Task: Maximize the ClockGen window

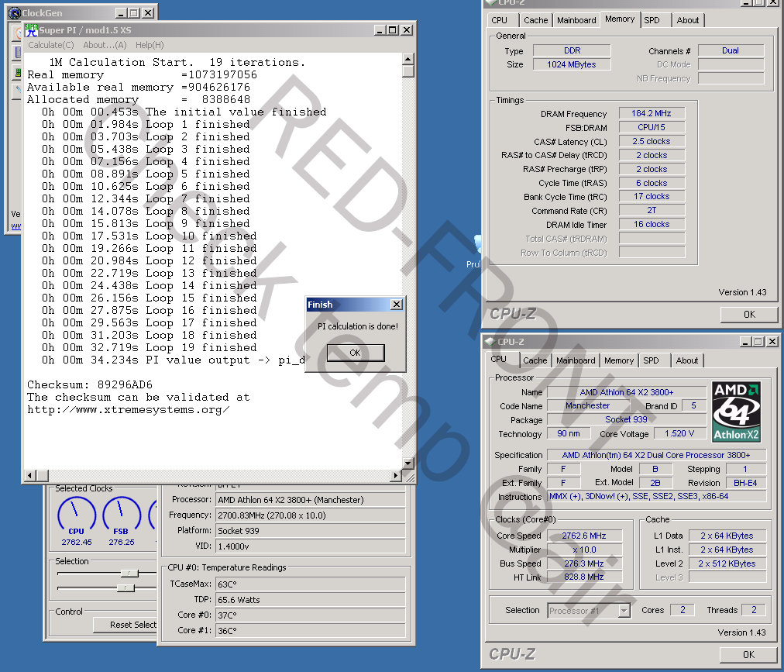Action: click(134, 13)
